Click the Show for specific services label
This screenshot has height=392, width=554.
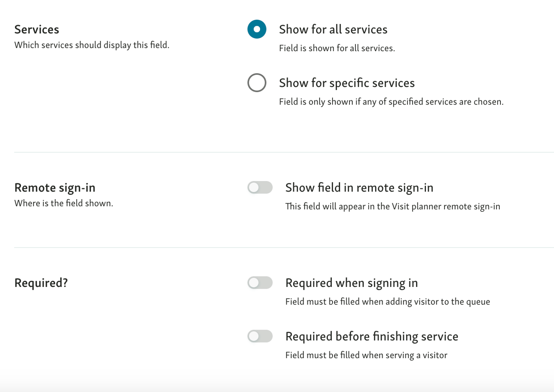(346, 83)
